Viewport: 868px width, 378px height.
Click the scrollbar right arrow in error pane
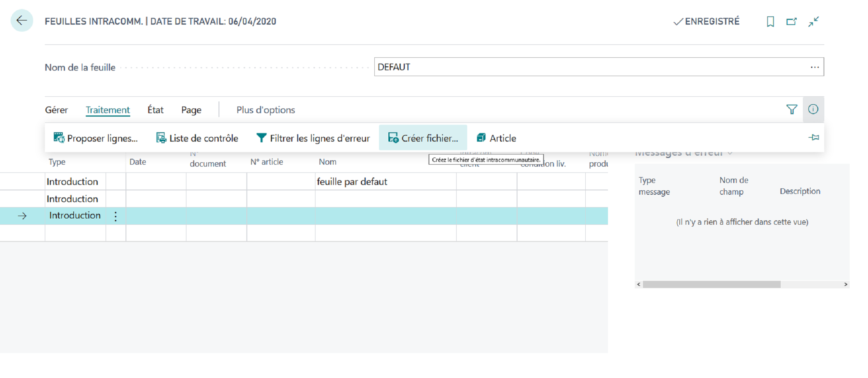[x=845, y=284]
